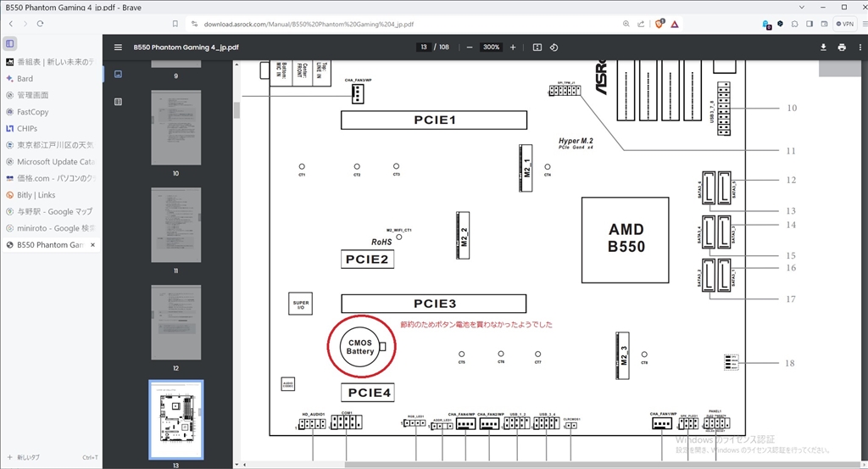The image size is (868, 469).
Task: Rotate the PDF counterclockwise
Action: tap(554, 47)
